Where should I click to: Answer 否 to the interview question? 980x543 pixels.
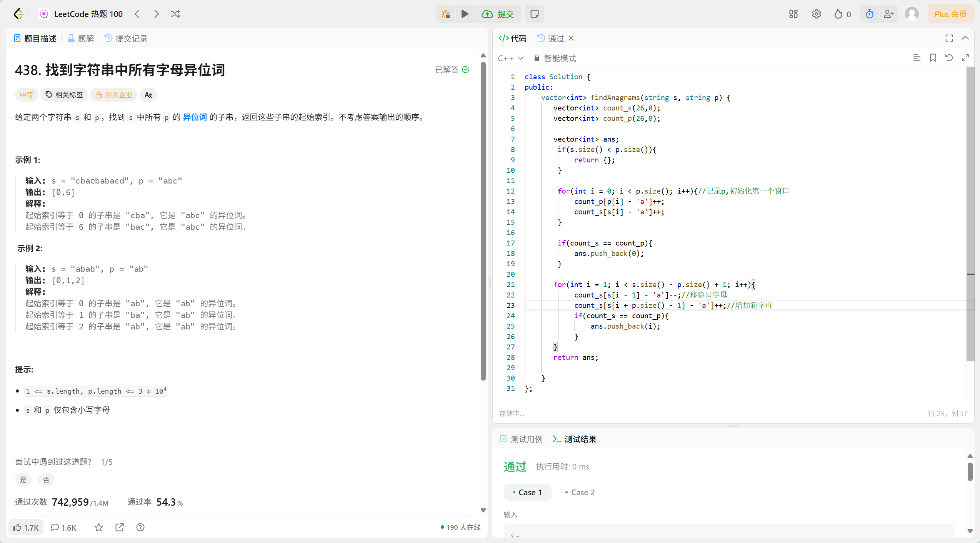[x=46, y=480]
